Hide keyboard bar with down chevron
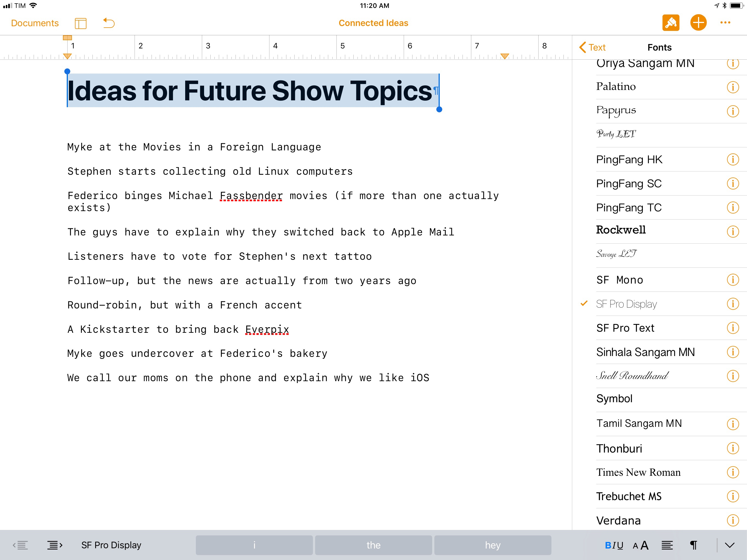The width and height of the screenshot is (747, 560). pos(729,545)
